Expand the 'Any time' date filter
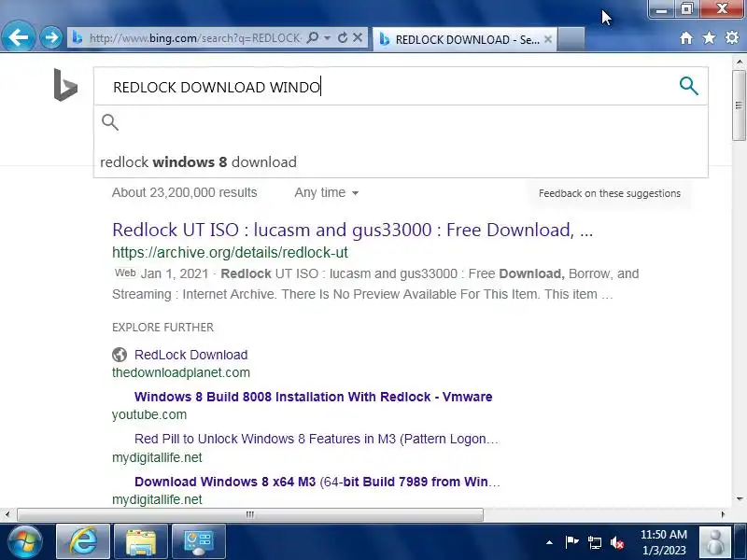Screen dimensions: 747x560 327,193
